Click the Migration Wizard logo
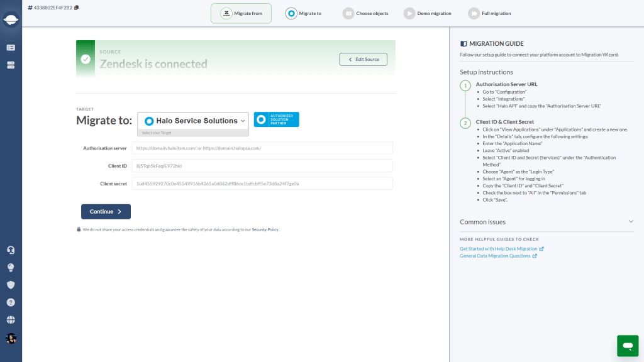644x362 pixels. click(x=11, y=19)
